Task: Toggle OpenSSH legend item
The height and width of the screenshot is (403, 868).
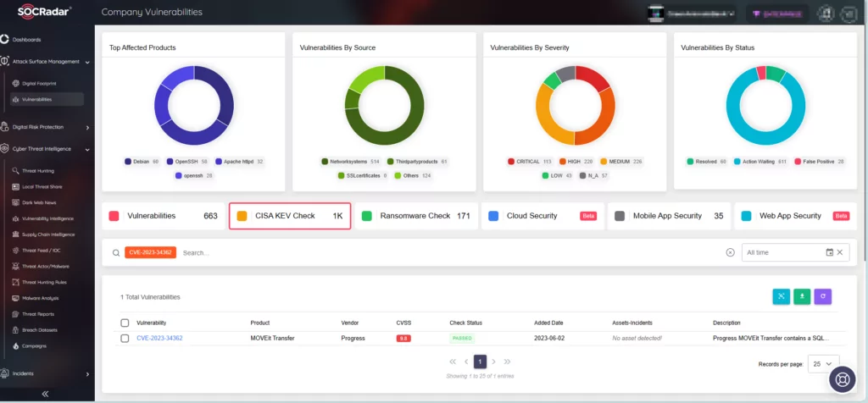Action: click(x=186, y=162)
